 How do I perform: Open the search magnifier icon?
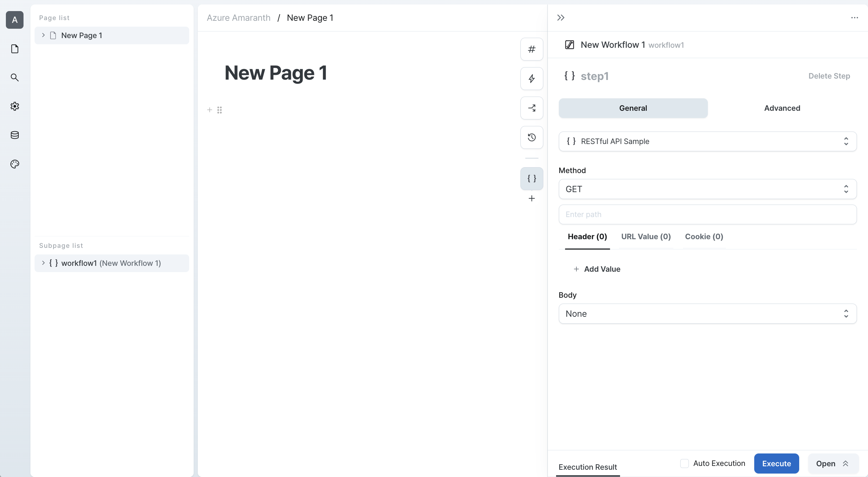(15, 78)
